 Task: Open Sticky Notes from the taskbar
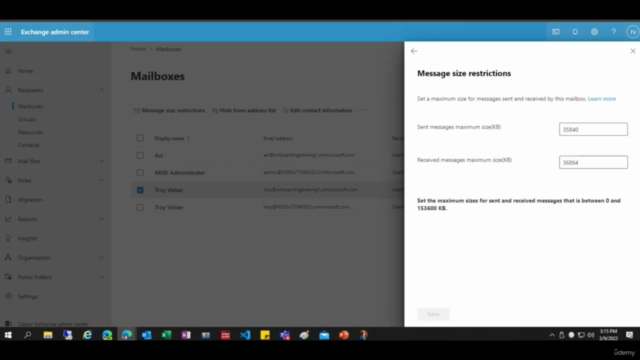point(265,335)
